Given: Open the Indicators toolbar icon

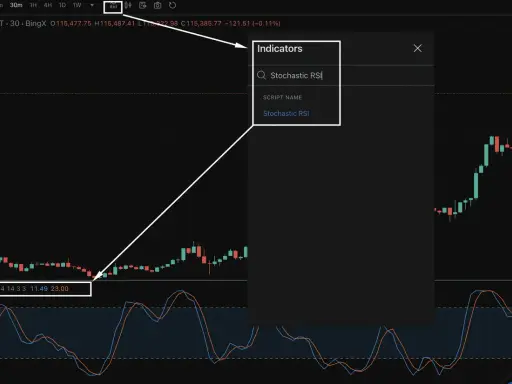Looking at the screenshot, I should point(113,6).
